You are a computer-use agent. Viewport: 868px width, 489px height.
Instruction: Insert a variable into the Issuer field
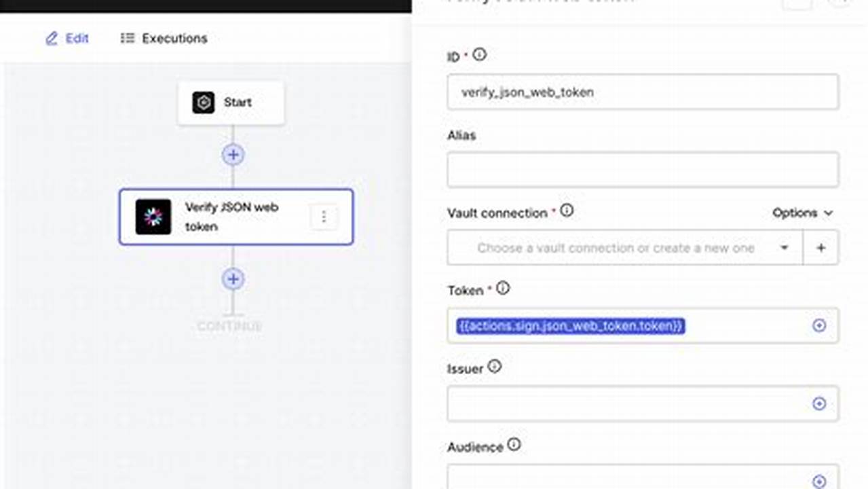[x=819, y=403]
